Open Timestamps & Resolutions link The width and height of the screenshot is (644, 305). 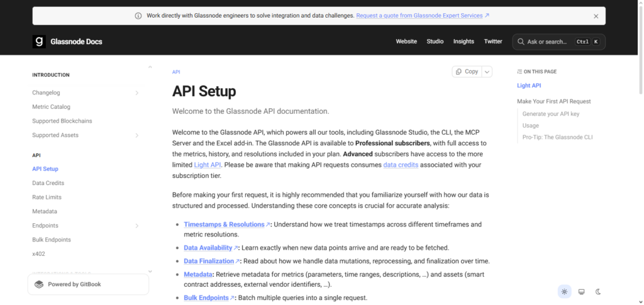[x=226, y=225]
